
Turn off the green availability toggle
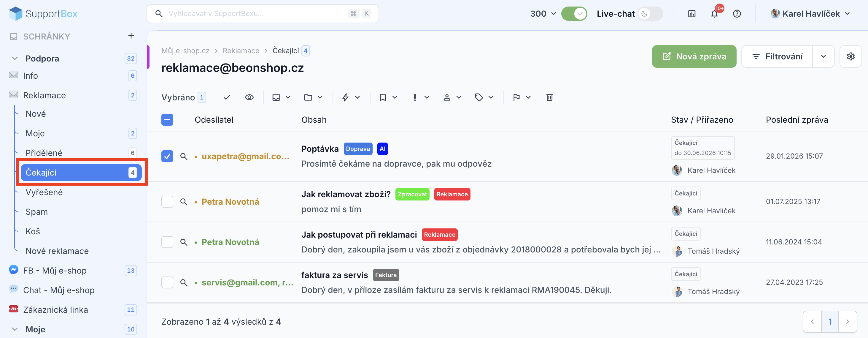click(x=574, y=14)
